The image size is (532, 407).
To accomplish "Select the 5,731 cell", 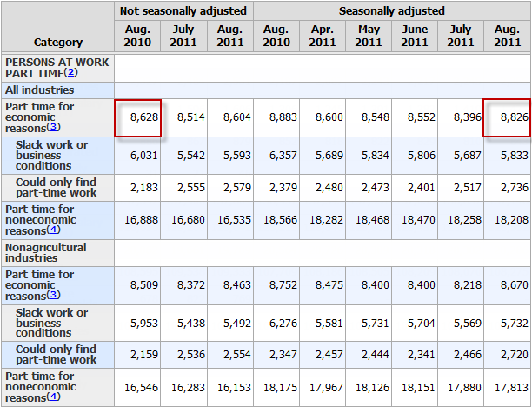I will coord(369,324).
